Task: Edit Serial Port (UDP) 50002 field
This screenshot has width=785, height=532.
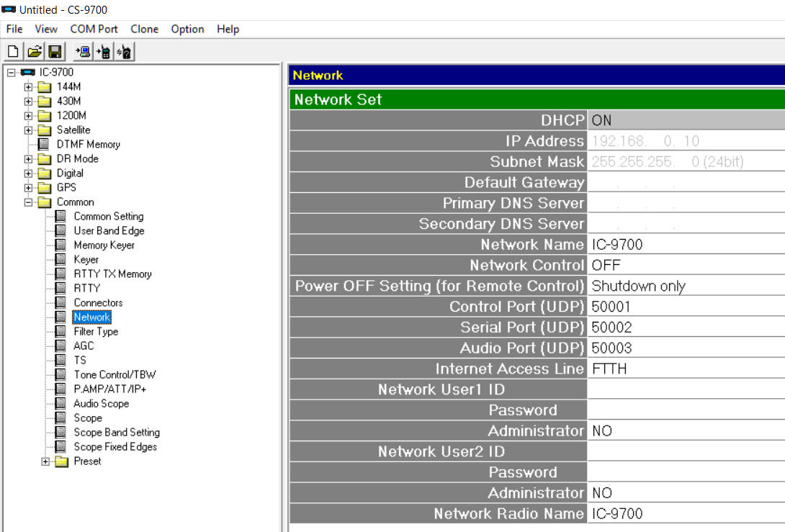Action: [x=686, y=327]
